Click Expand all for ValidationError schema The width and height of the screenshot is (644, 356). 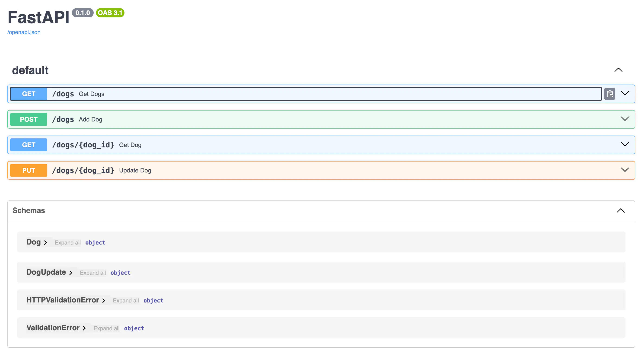point(106,328)
